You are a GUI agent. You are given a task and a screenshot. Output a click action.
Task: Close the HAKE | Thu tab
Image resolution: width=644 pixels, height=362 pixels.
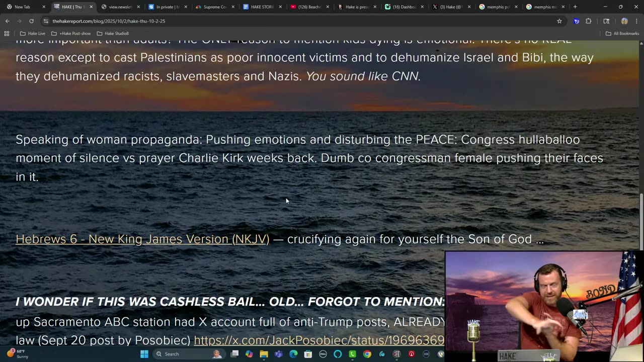91,7
